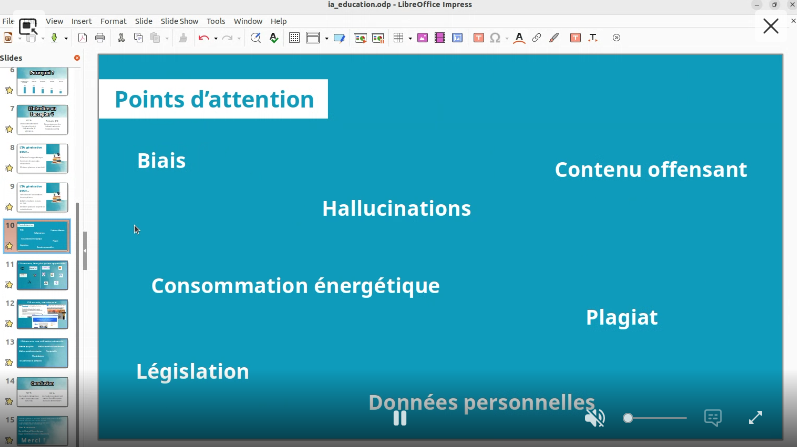The height and width of the screenshot is (447, 797).
Task: Toggle the Display Grid icon
Action: pos(294,38)
